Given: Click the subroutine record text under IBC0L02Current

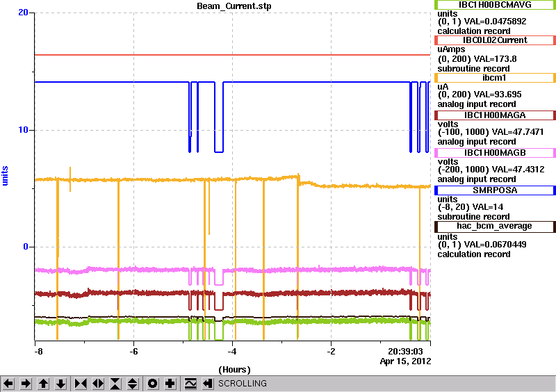Looking at the screenshot, I should click(473, 69).
